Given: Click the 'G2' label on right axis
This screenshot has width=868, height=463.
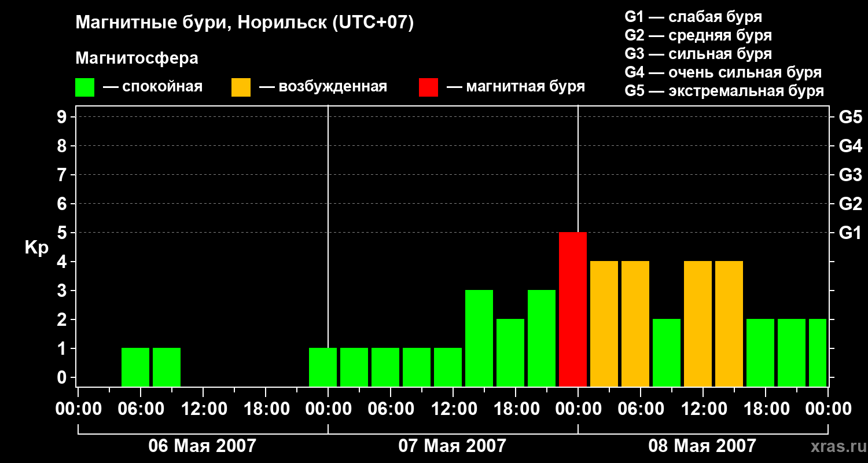Looking at the screenshot, I should [x=851, y=204].
